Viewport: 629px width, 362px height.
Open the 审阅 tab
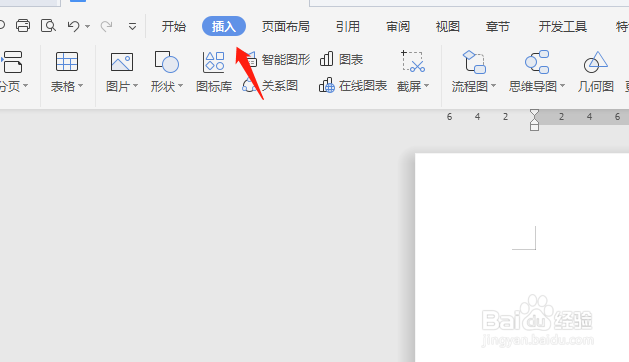tap(398, 26)
